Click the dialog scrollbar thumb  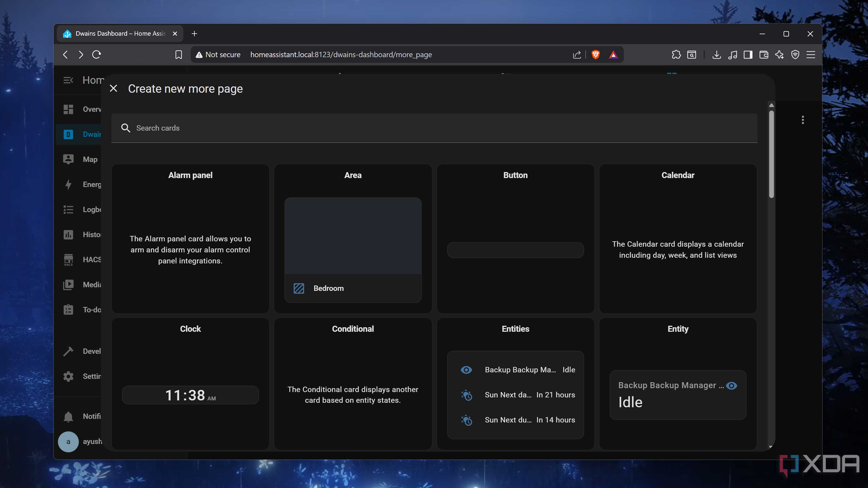771,154
